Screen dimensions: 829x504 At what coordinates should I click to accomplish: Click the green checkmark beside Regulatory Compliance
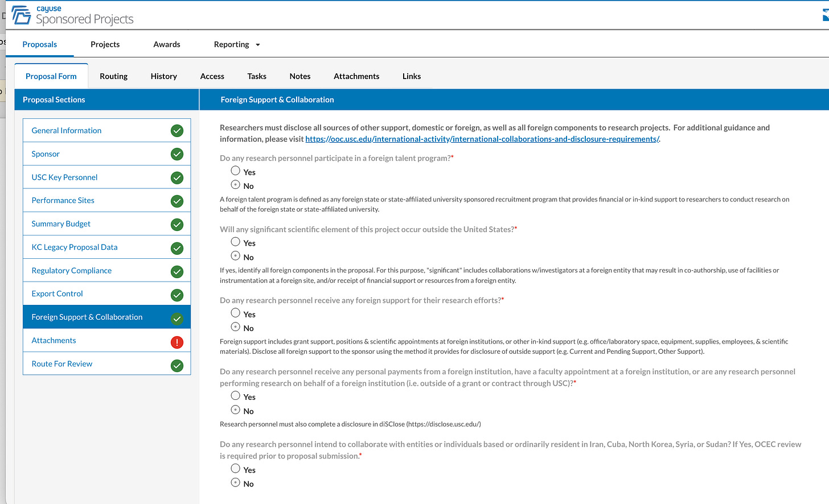tap(177, 271)
